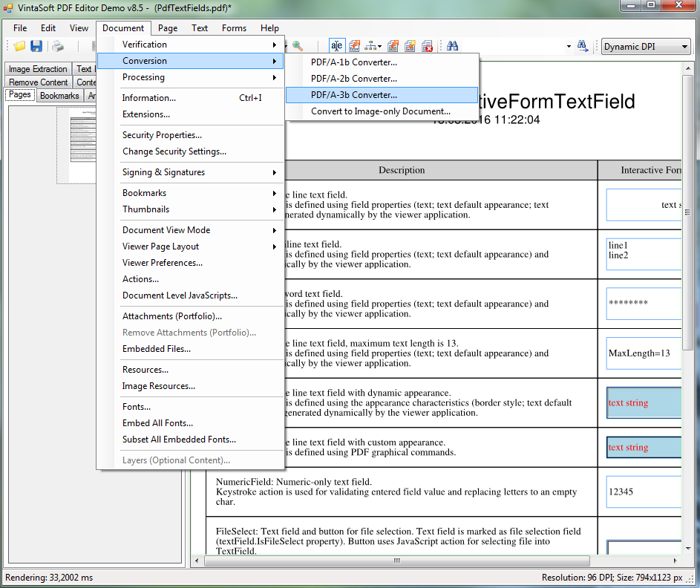This screenshot has height=588, width=700.
Task: Close the open Document menu
Action: pyautogui.click(x=123, y=28)
